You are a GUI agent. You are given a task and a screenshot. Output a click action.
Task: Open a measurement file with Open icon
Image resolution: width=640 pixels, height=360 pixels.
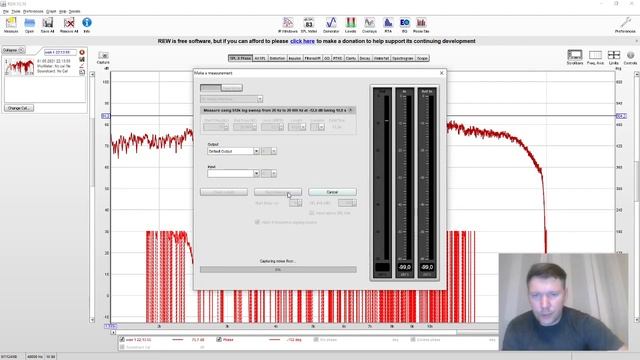[x=29, y=24]
